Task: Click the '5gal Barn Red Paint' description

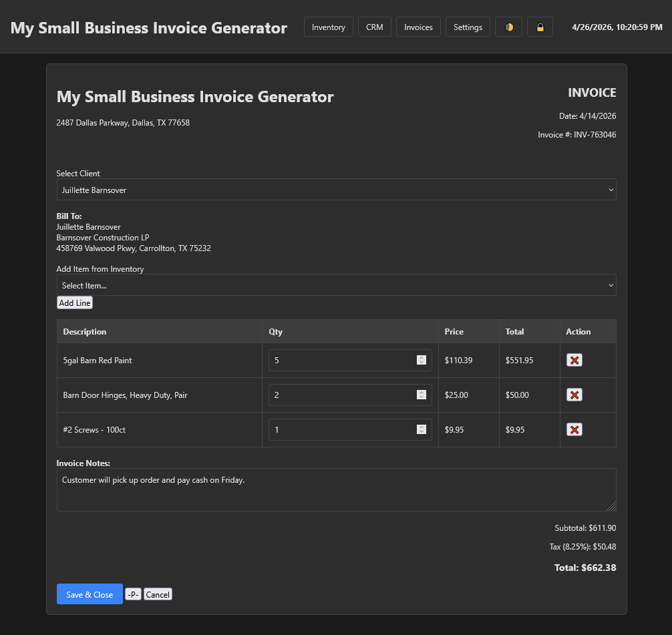Action: click(98, 361)
